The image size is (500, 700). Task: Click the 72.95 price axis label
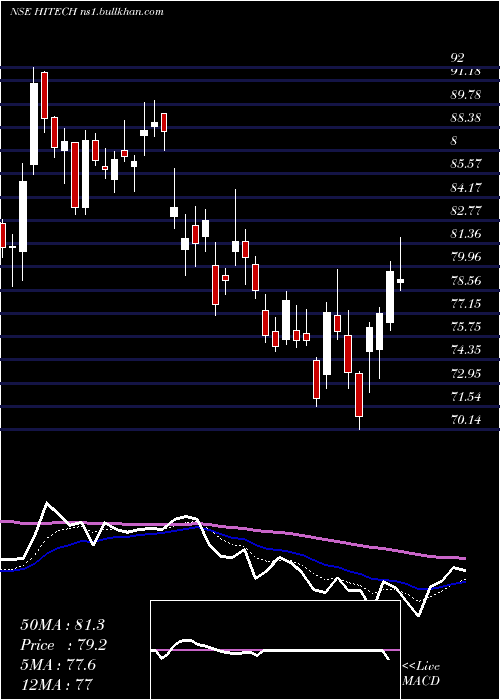coord(466,373)
